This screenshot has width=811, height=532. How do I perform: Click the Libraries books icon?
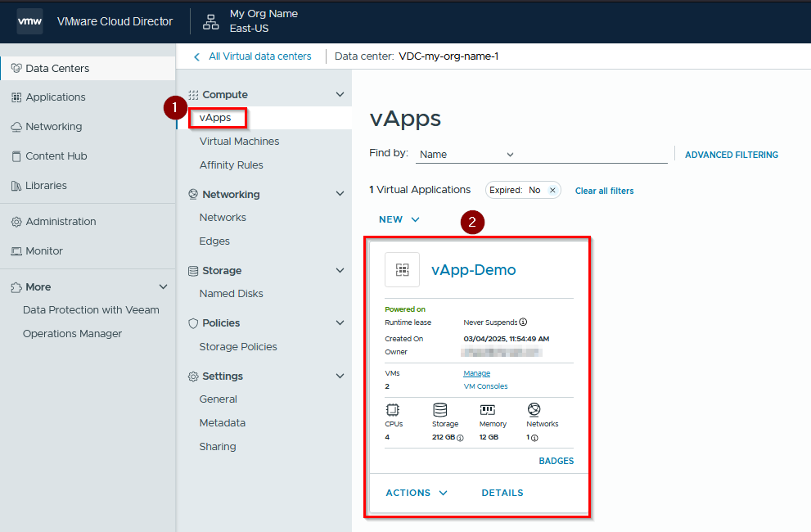16,186
